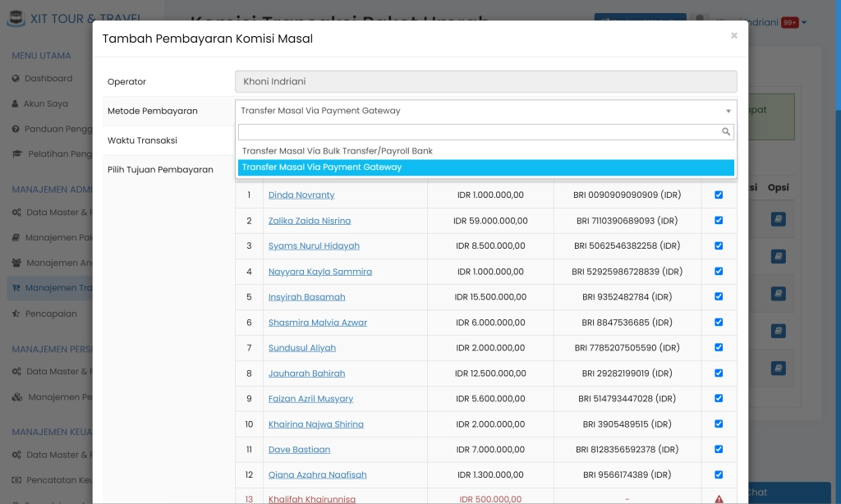Select Transfer Masal Via Payment Gateway option

click(322, 167)
